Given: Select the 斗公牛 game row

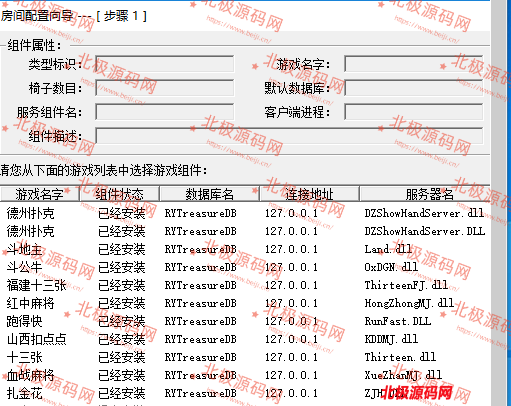Looking at the screenshot, I should pyautogui.click(x=245, y=267).
